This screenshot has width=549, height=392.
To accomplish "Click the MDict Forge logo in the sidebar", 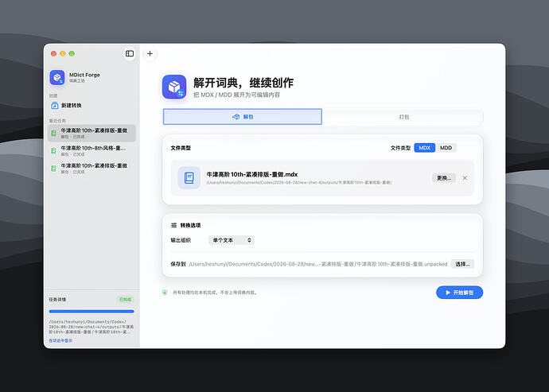I will point(57,77).
